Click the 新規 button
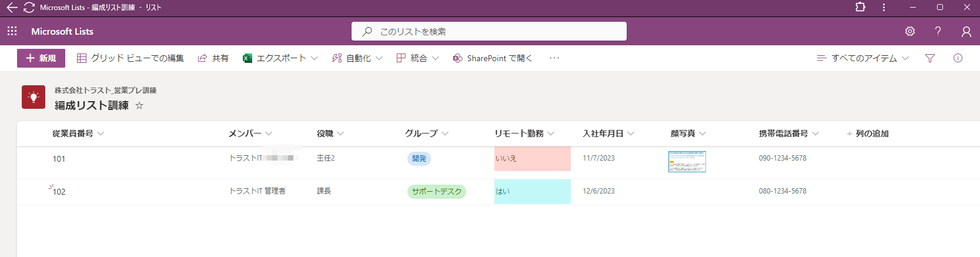Screen dimensions: 980x257 click(x=41, y=58)
